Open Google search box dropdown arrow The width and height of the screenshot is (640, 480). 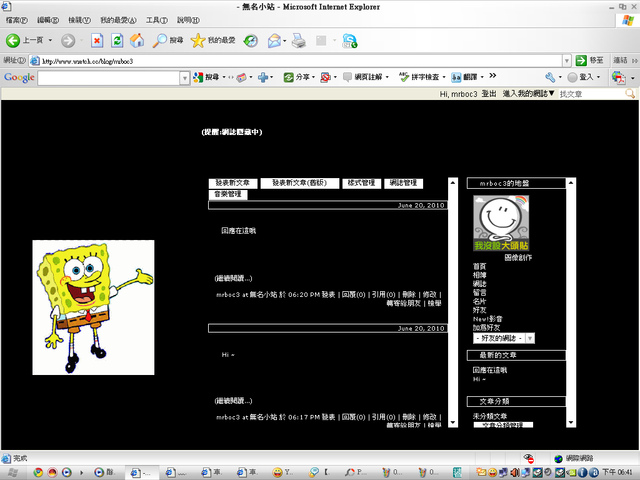[185, 78]
